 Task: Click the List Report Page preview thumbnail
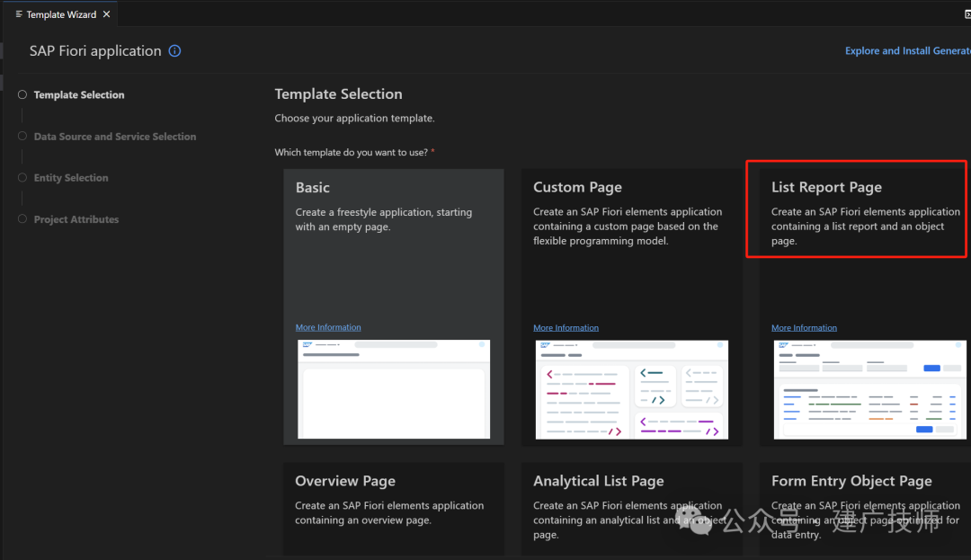[x=870, y=390]
